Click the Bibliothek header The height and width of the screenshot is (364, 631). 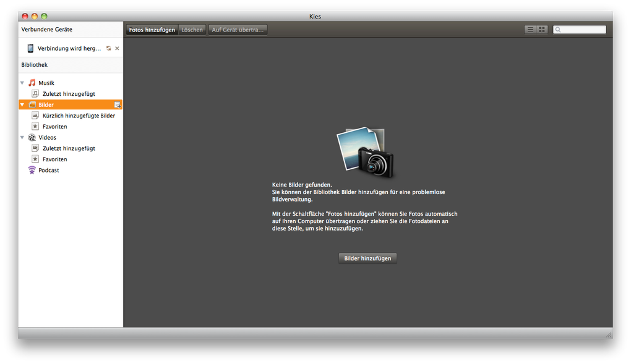click(x=34, y=65)
